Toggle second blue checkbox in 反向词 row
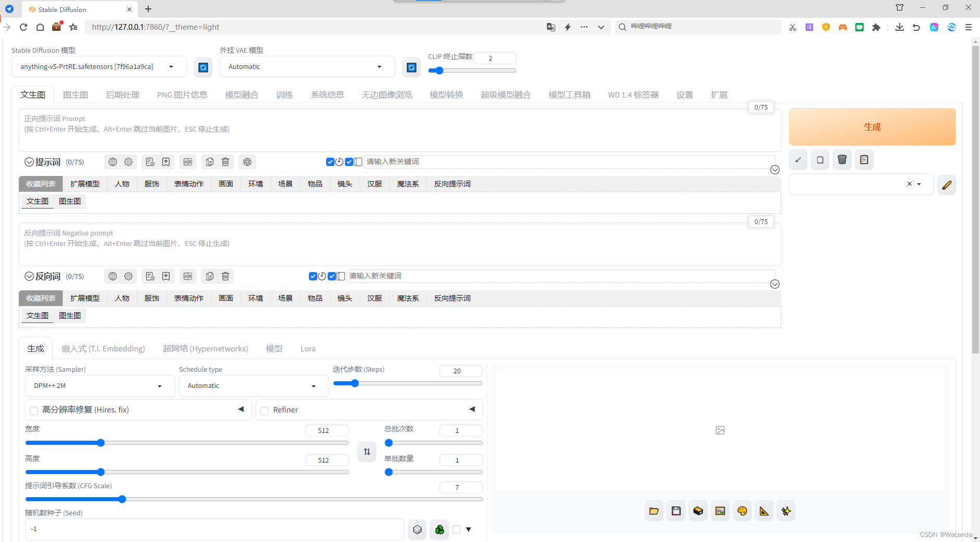Screen dimensions: 980x542 [332, 276]
